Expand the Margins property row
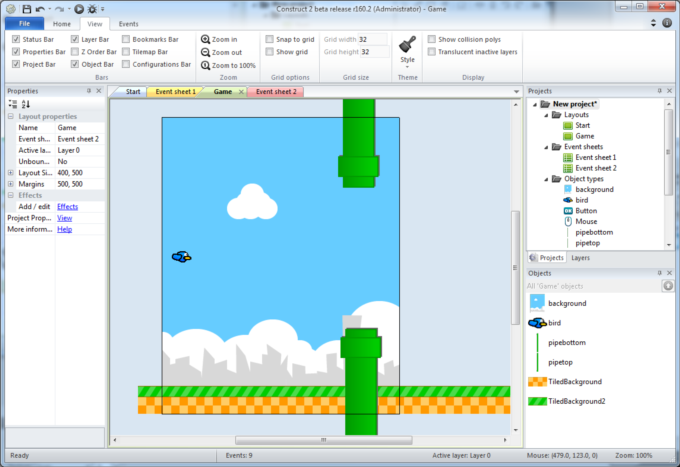The width and height of the screenshot is (680, 467). [x=11, y=184]
